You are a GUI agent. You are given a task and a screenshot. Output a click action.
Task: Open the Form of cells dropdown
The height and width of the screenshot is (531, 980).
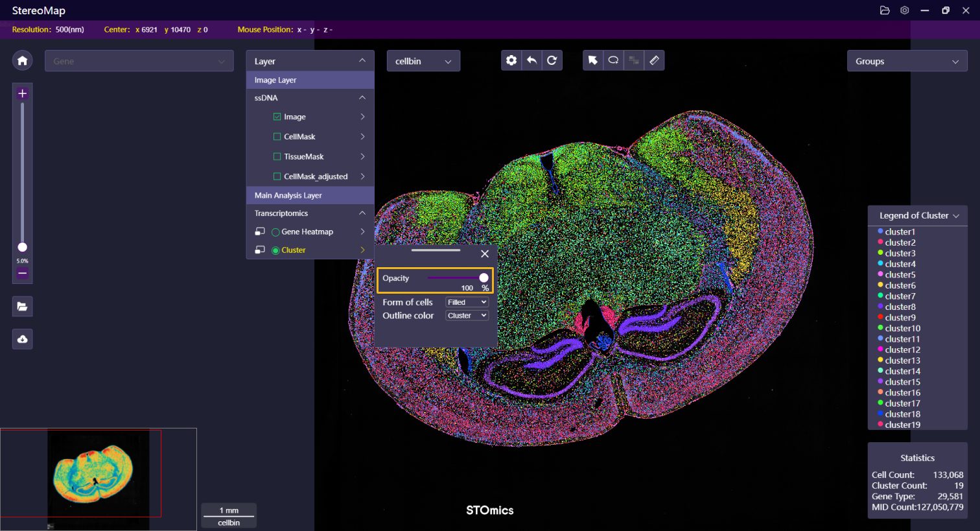pyautogui.click(x=467, y=302)
